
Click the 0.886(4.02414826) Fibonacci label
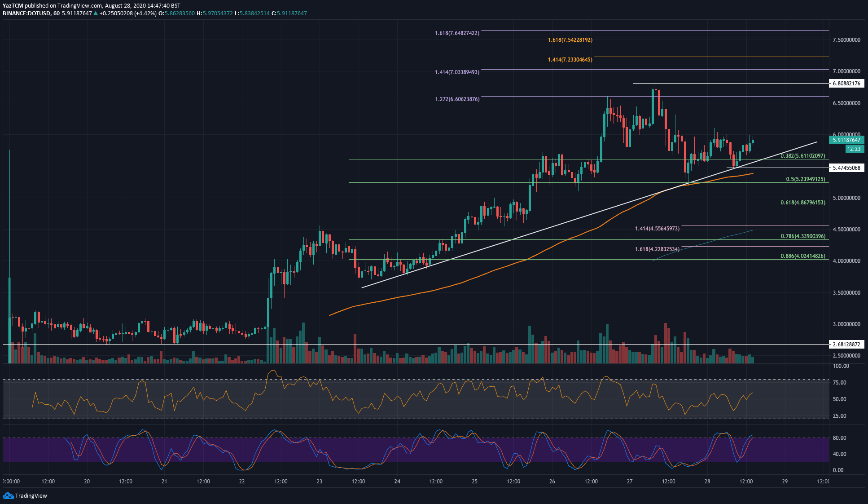(802, 256)
